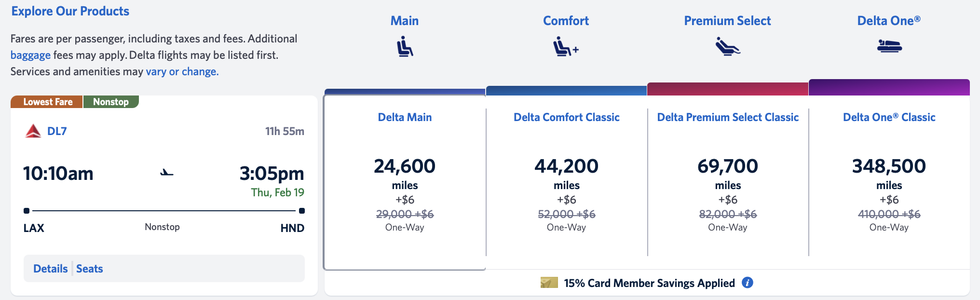Click the Lowest Fare tag
The height and width of the screenshot is (300, 980).
[46, 102]
